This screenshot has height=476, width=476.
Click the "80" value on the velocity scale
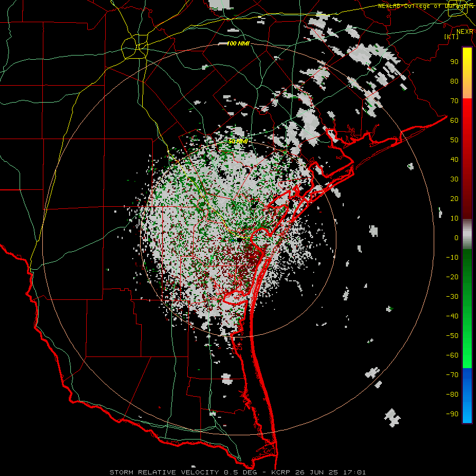coord(454,81)
